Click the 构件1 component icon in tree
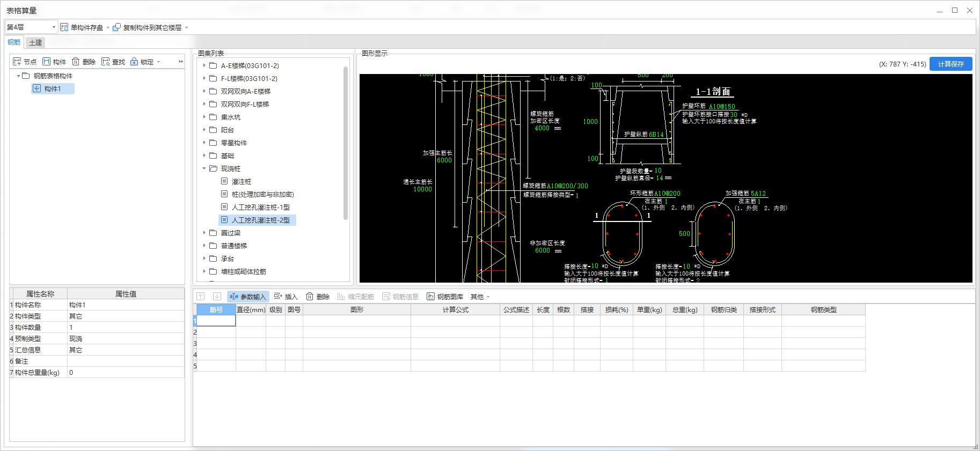The image size is (980, 451). (37, 88)
